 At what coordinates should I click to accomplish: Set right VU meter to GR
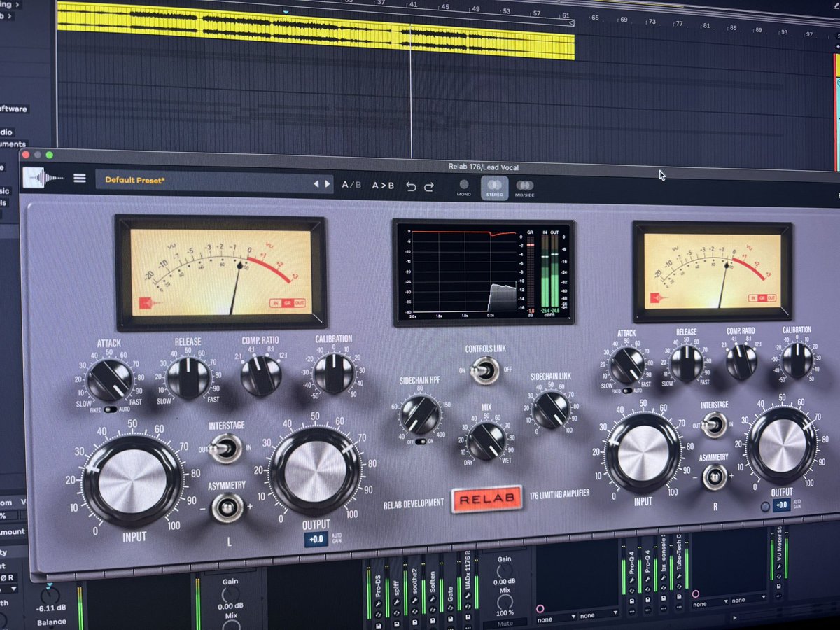click(763, 298)
